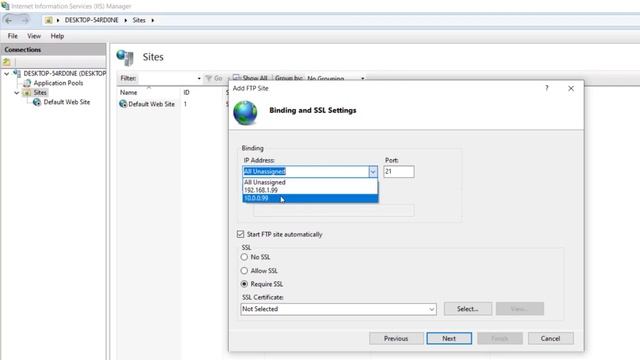Select the No SSL radio button
This screenshot has height=360, width=640.
244,257
